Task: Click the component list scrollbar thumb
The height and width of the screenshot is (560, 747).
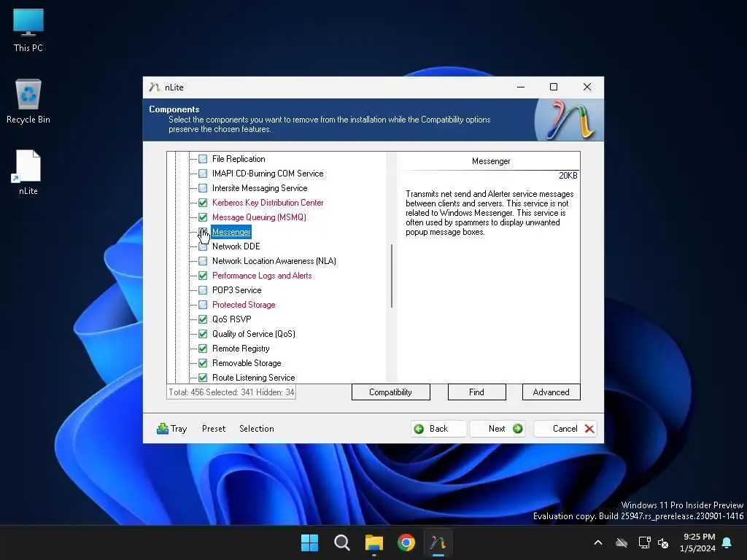Action: coord(392,276)
